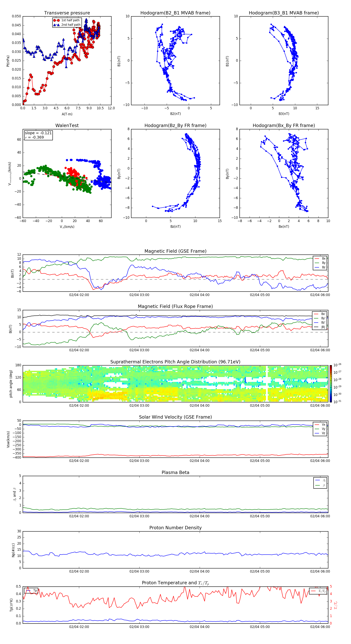The image size is (351, 644).
Task: Click 'Hodogram(B2_B1 MVAB frame)' title
Action: pos(175,13)
